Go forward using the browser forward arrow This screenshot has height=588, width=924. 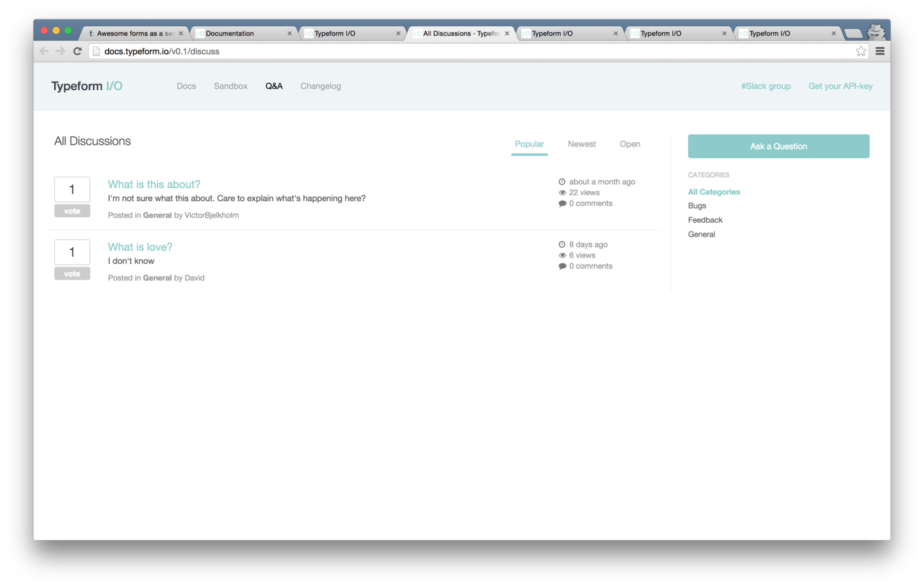60,51
